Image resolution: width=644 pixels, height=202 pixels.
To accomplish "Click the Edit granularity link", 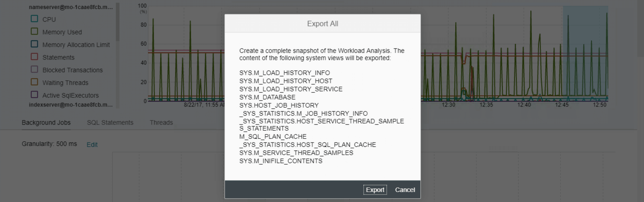I will pyautogui.click(x=92, y=145).
